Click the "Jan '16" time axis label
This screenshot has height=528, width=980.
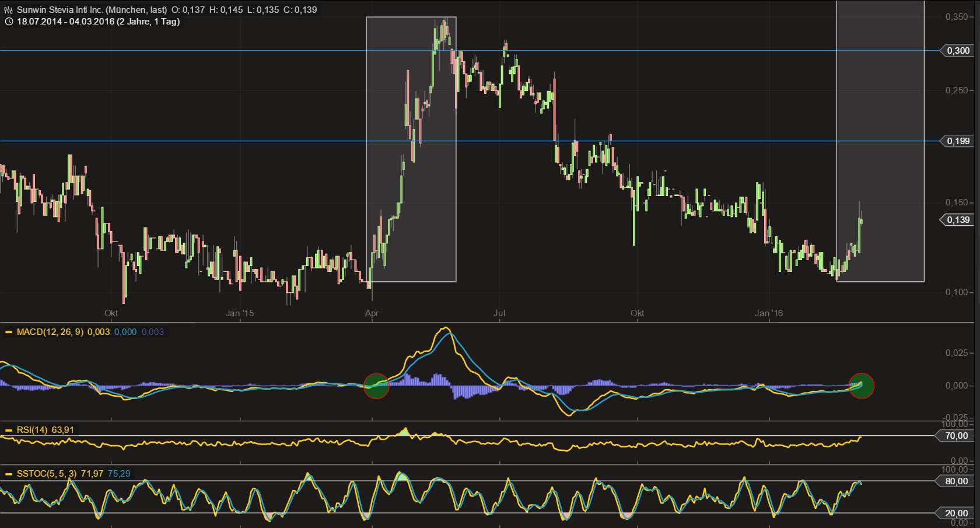click(769, 313)
